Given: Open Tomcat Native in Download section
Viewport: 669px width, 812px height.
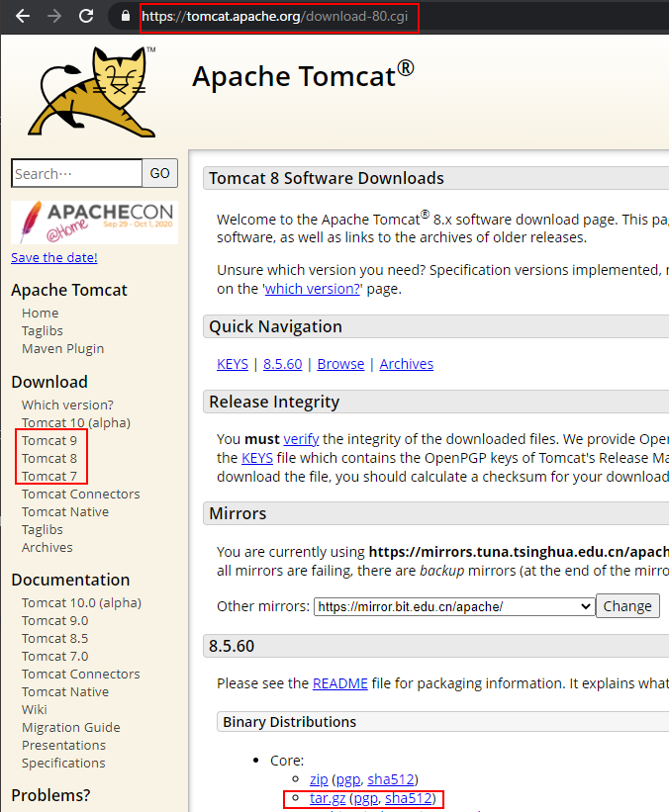Looking at the screenshot, I should pyautogui.click(x=65, y=511).
